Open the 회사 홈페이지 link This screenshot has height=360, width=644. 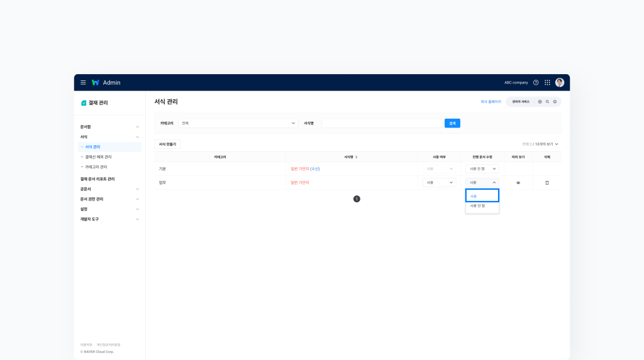(491, 102)
